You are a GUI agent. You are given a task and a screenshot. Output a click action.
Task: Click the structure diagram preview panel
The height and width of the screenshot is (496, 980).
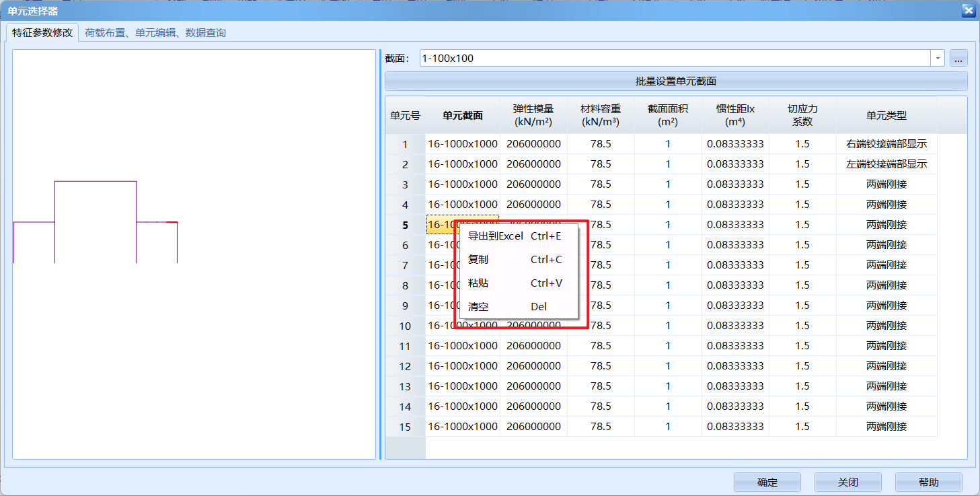point(192,252)
